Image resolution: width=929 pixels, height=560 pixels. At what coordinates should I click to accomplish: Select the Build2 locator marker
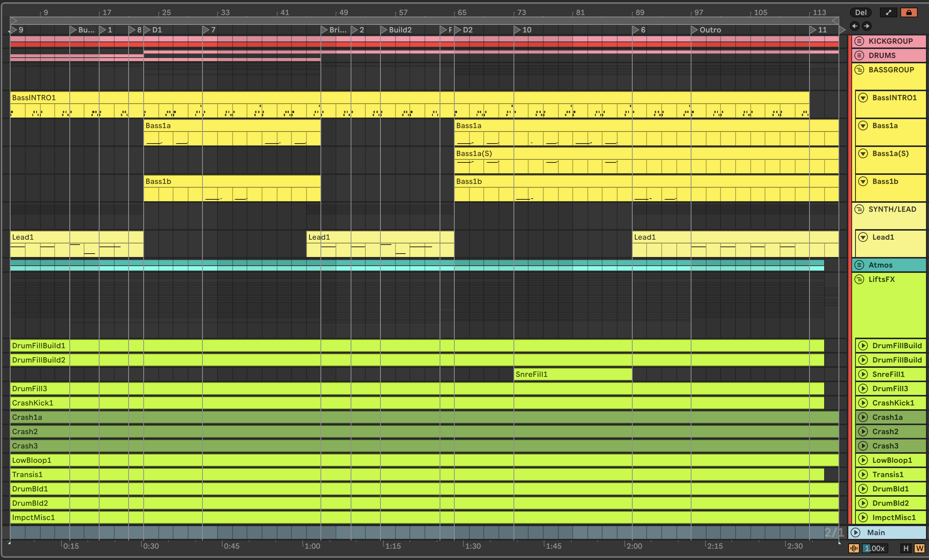pos(384,30)
